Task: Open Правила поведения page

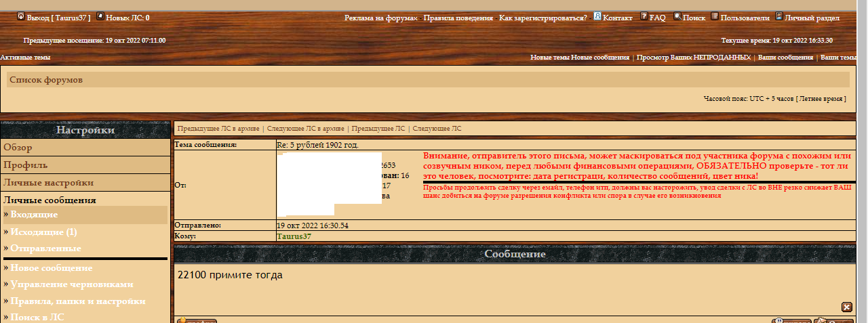Action: click(458, 18)
